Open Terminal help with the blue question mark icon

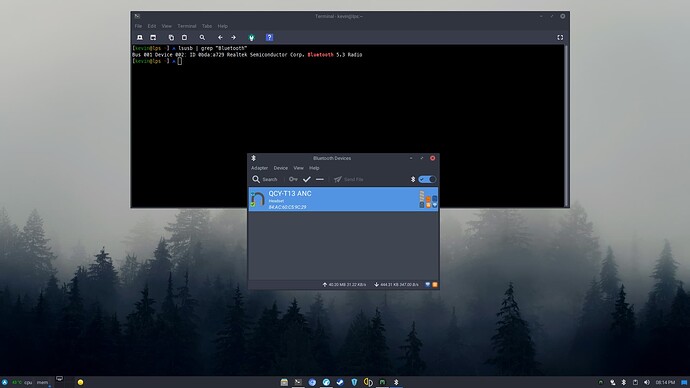coord(269,38)
